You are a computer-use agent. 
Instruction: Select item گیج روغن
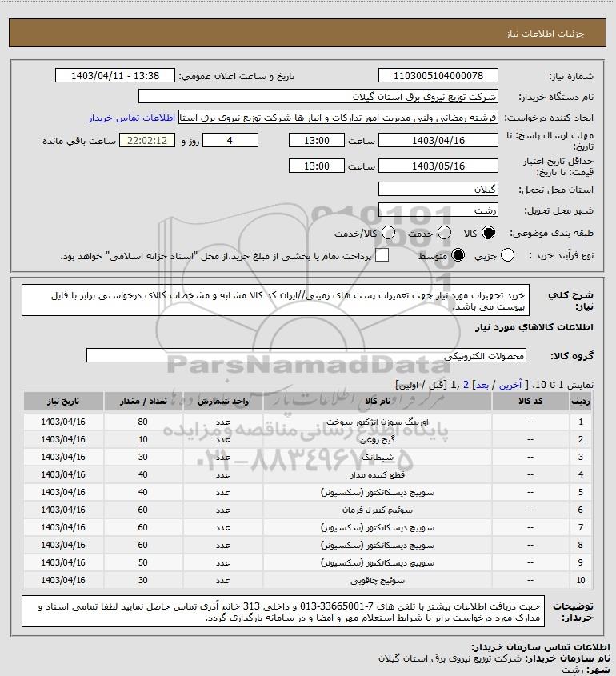pos(377,440)
